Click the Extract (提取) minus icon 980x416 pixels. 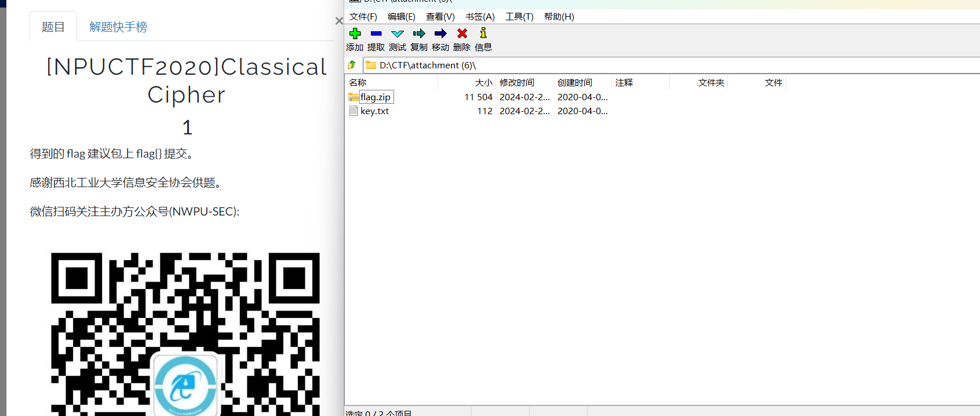coord(376,34)
